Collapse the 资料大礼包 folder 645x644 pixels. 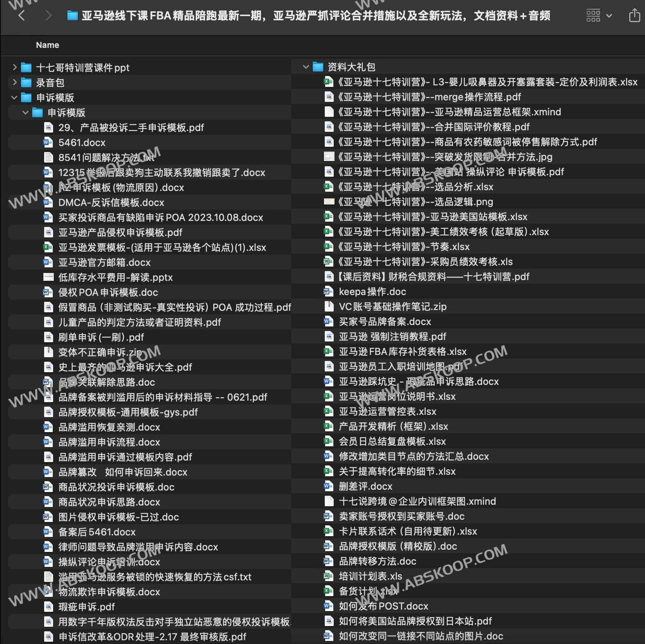(x=306, y=67)
